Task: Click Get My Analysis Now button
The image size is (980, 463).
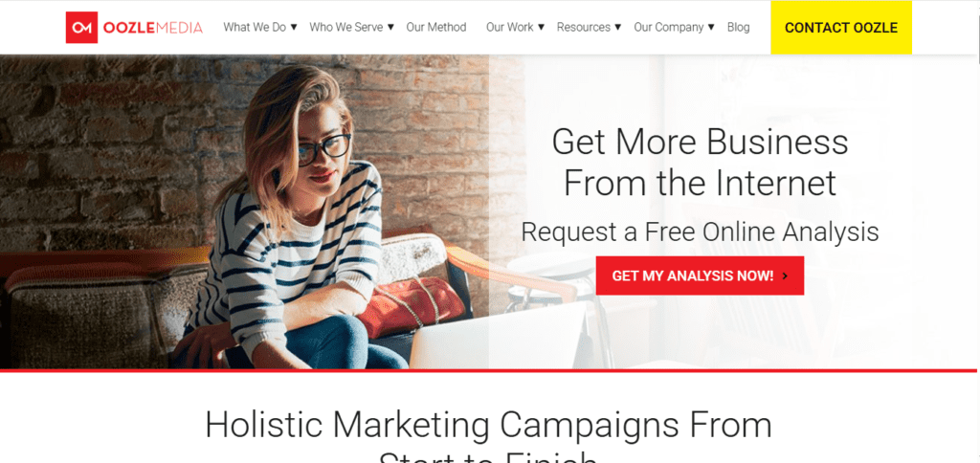Action: click(x=700, y=276)
